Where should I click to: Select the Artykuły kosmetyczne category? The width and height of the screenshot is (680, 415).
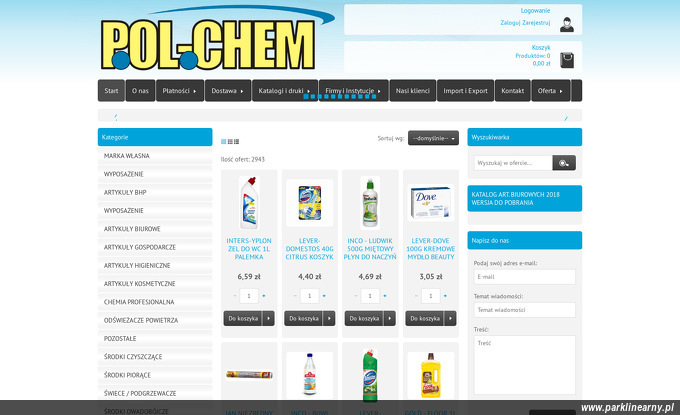[155, 284]
